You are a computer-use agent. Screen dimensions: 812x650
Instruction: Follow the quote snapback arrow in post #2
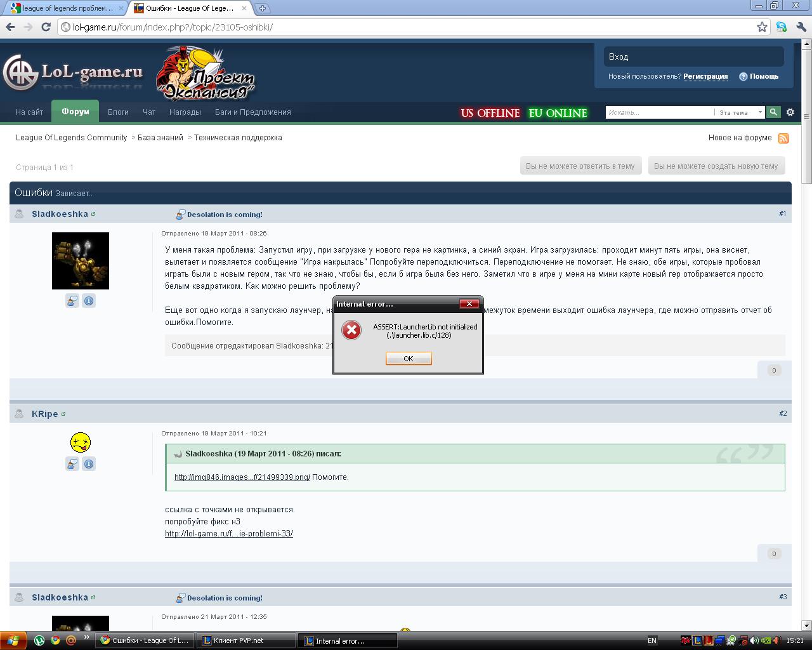[x=178, y=454]
